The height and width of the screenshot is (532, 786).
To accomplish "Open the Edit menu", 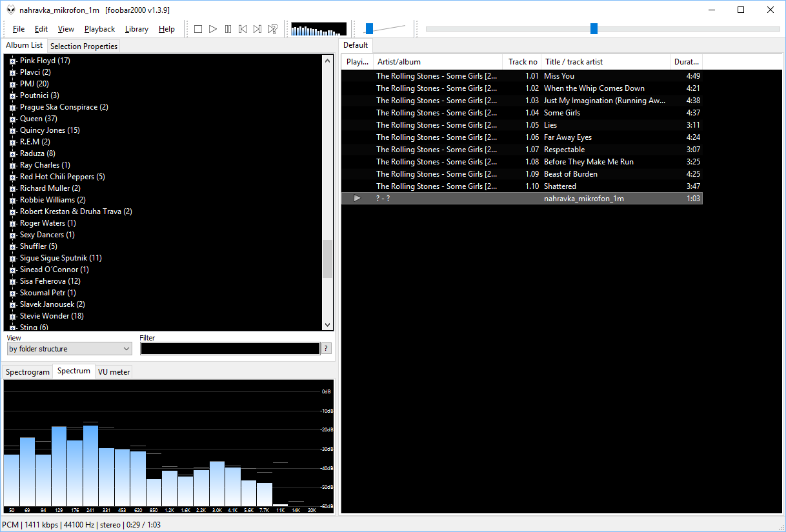I will coord(41,29).
